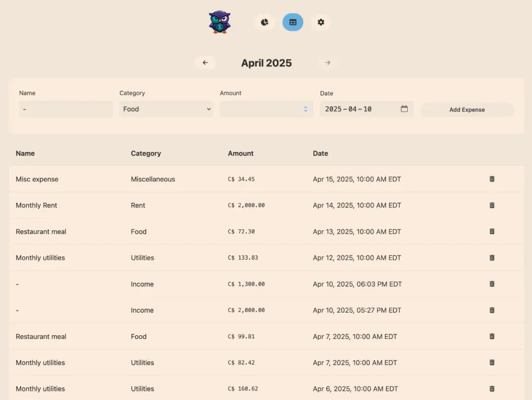Image resolution: width=532 pixels, height=400 pixels.
Task: Expand the Category dropdown set to Food
Action: [166, 109]
